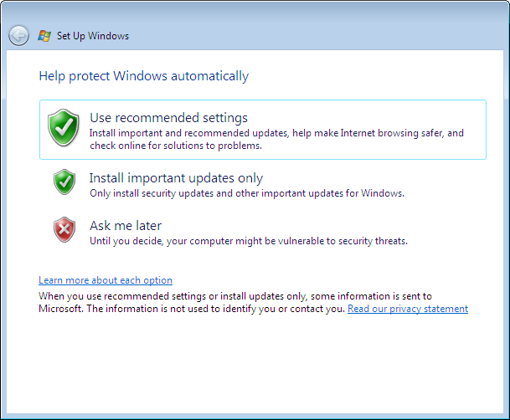Choose Use recommended settings option title
Screen dimensions: 510x420
pos(168,118)
